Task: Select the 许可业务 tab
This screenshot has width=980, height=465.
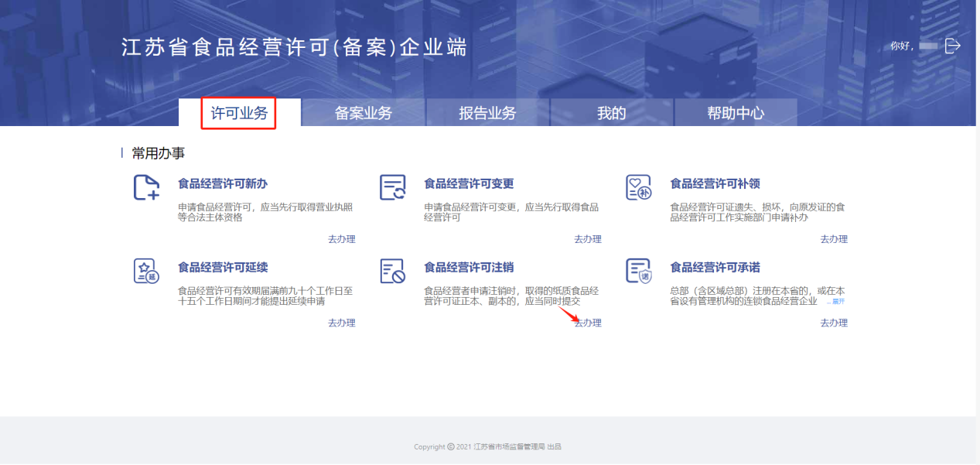Action: click(239, 113)
